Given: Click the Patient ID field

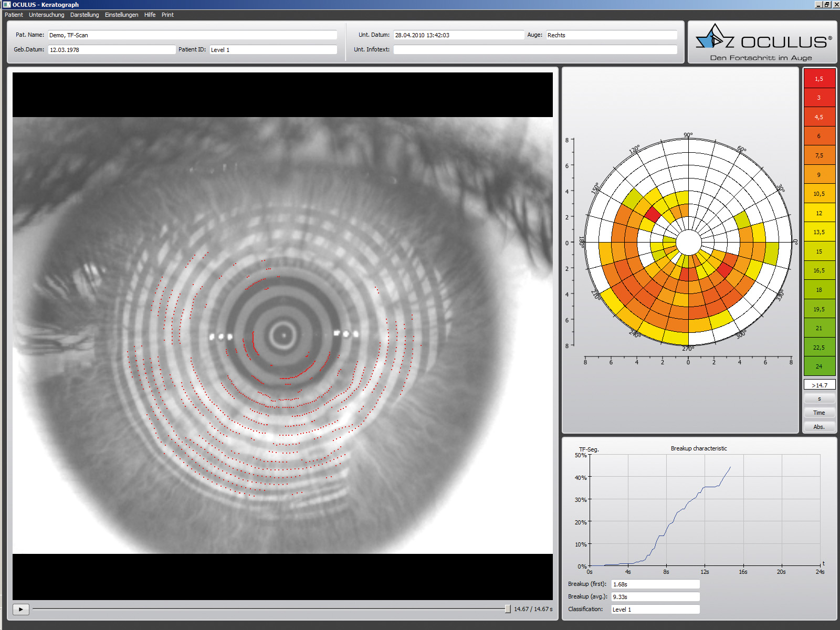Looking at the screenshot, I should 273,50.
